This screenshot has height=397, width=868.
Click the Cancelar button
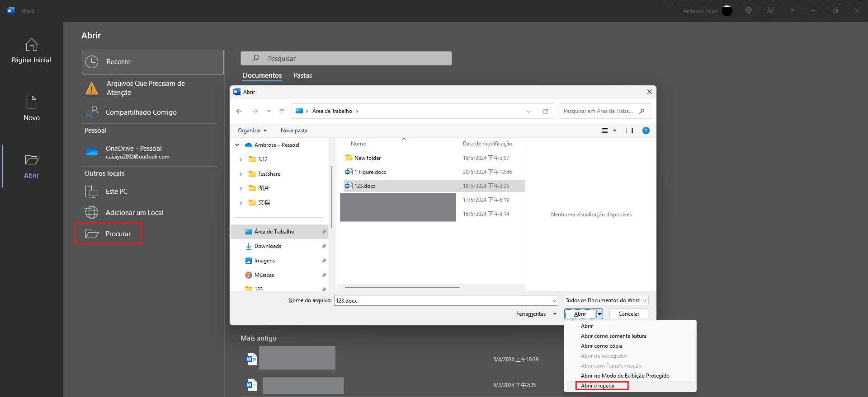click(629, 314)
